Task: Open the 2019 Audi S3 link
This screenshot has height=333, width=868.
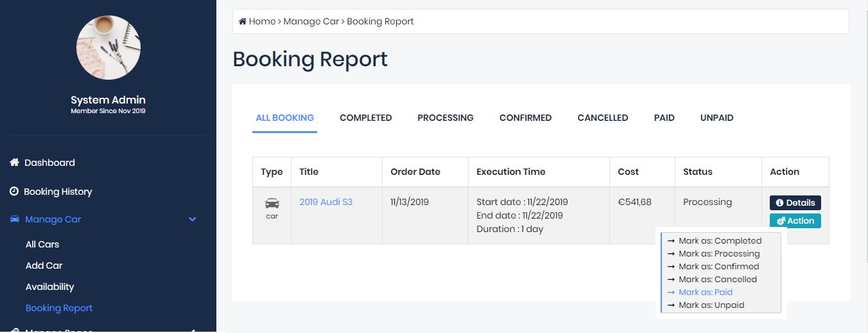Action: [325, 202]
